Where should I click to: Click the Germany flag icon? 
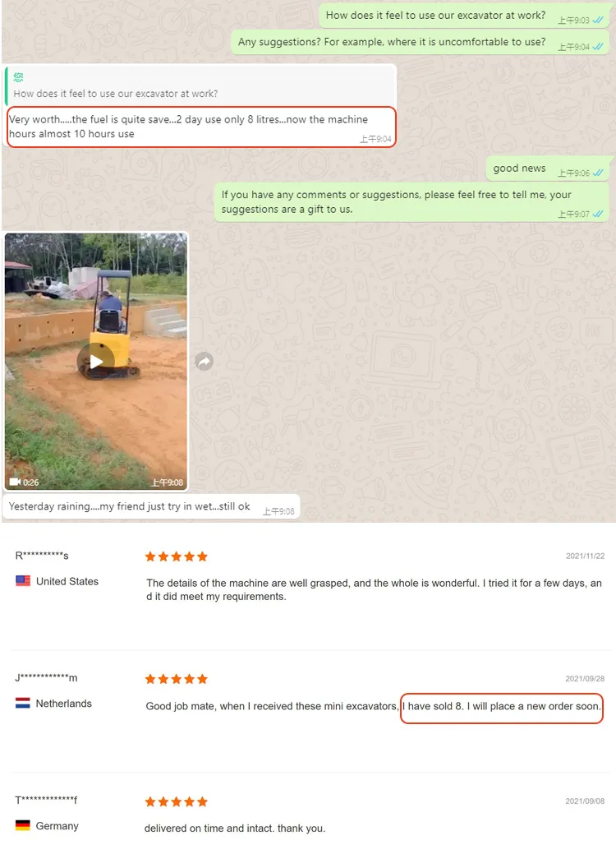pyautogui.click(x=23, y=825)
